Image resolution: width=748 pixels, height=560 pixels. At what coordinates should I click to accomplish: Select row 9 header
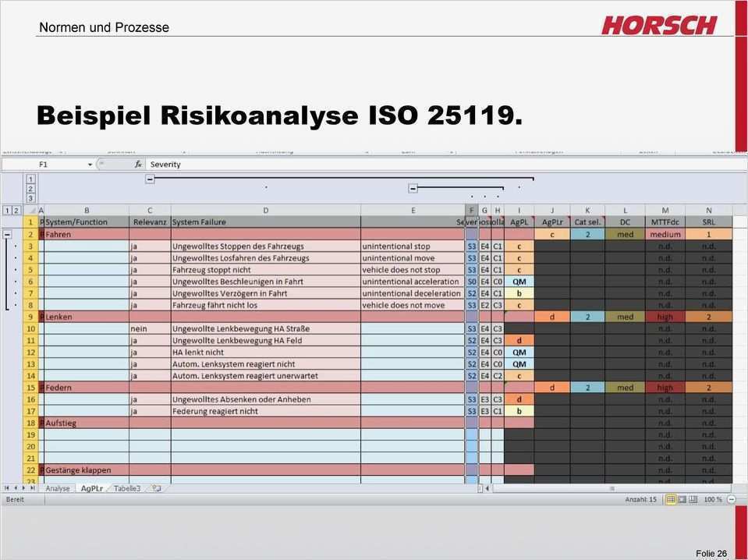pyautogui.click(x=30, y=317)
